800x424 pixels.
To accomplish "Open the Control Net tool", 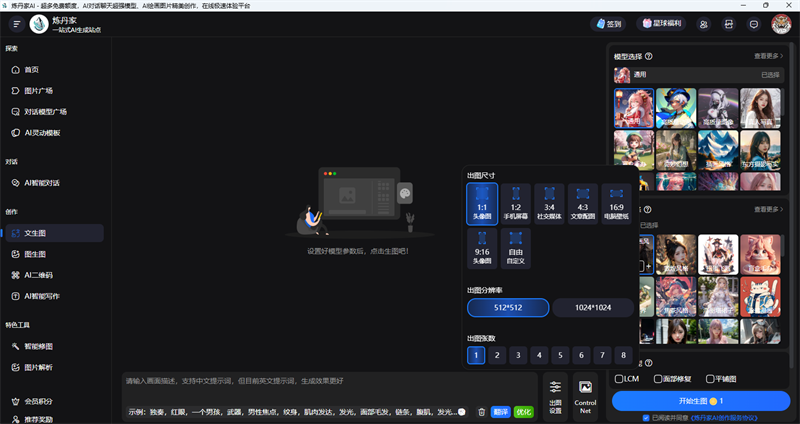I will point(585,397).
